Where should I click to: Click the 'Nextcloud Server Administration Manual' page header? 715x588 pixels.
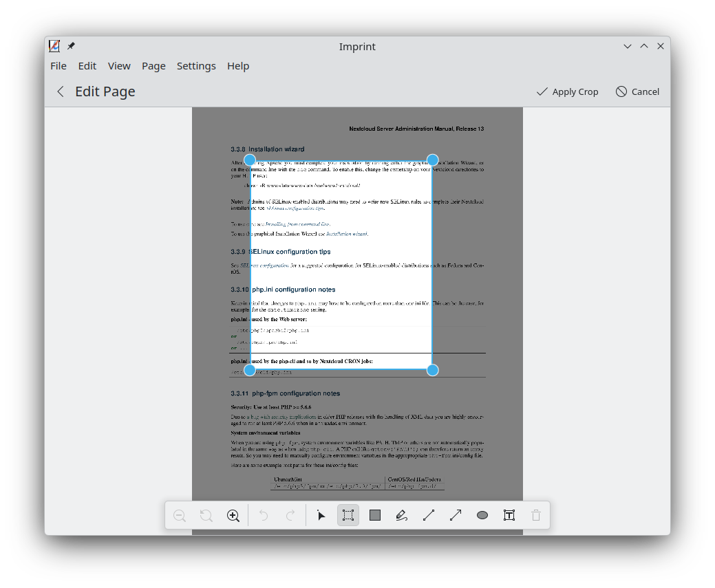point(416,129)
